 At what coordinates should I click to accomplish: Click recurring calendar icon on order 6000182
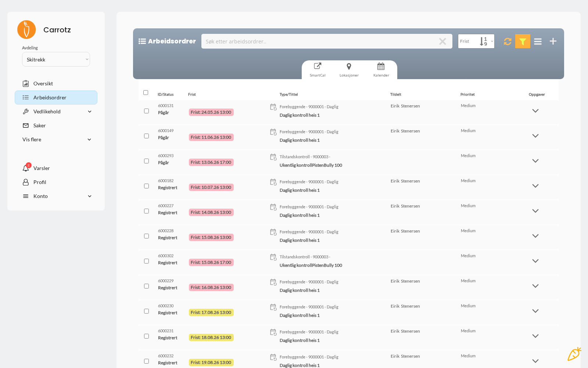click(273, 182)
